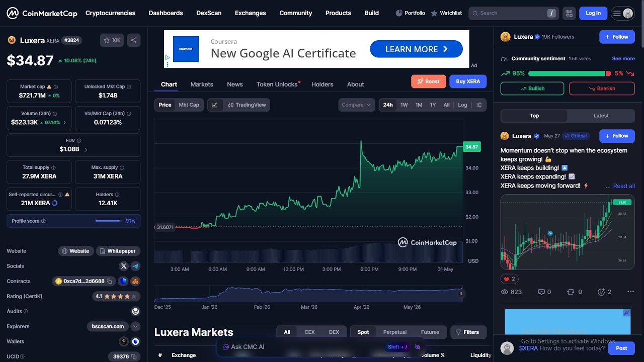This screenshot has width=644, height=362.
Task: Like the Luxera post with heart
Action: tap(509, 279)
